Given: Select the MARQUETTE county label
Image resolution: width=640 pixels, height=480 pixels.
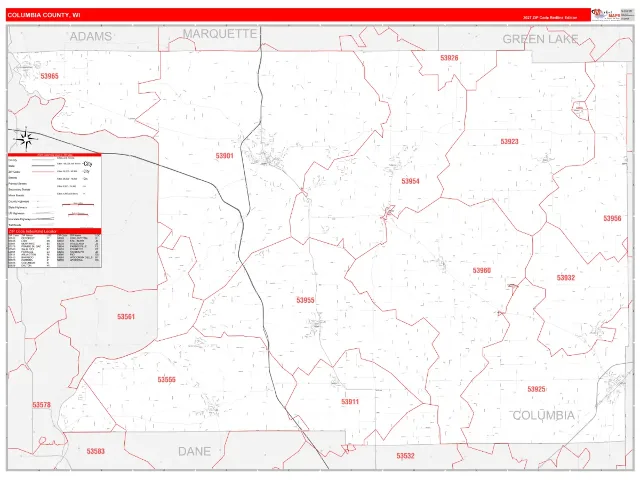Looking at the screenshot, I should click(x=220, y=33).
